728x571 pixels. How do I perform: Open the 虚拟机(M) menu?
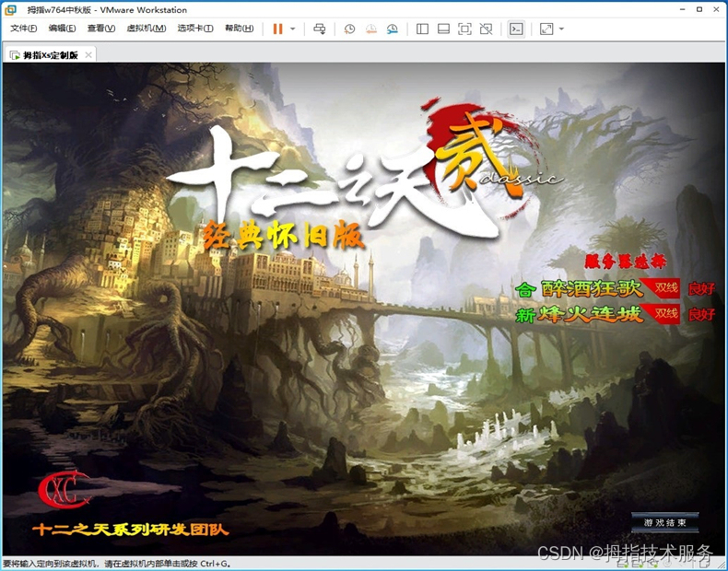pyautogui.click(x=147, y=29)
